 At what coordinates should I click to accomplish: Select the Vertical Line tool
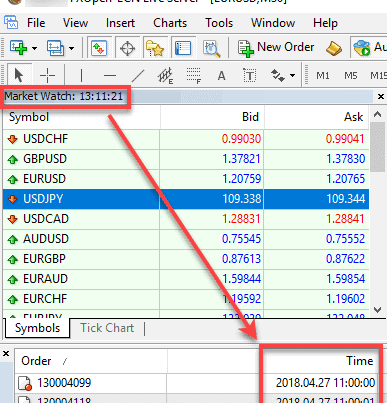click(x=81, y=76)
